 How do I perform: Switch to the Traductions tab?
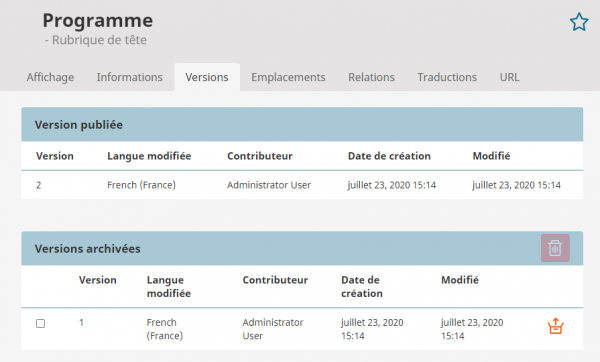pyautogui.click(x=447, y=77)
